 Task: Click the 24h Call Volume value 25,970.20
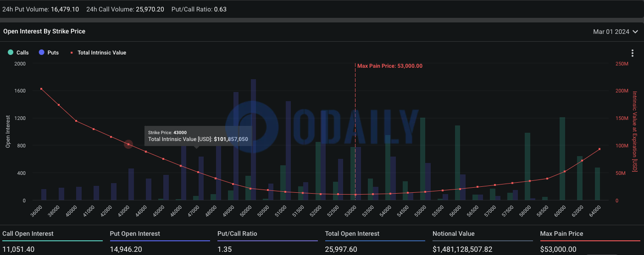pyautogui.click(x=150, y=9)
